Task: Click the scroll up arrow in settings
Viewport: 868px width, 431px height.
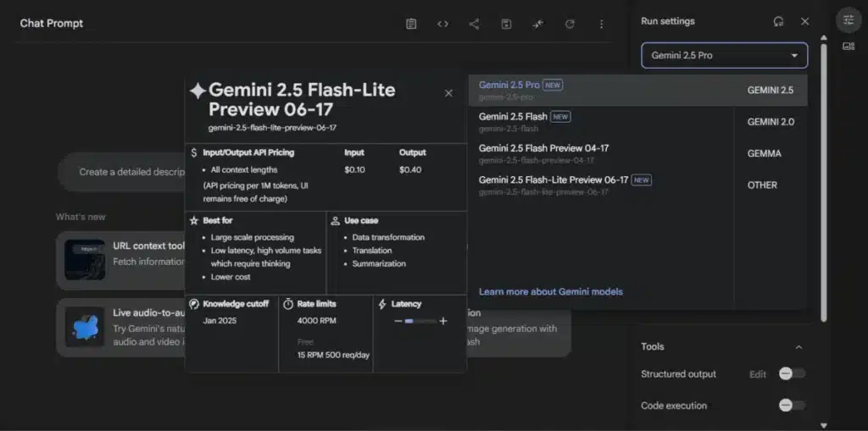Action: (824, 37)
